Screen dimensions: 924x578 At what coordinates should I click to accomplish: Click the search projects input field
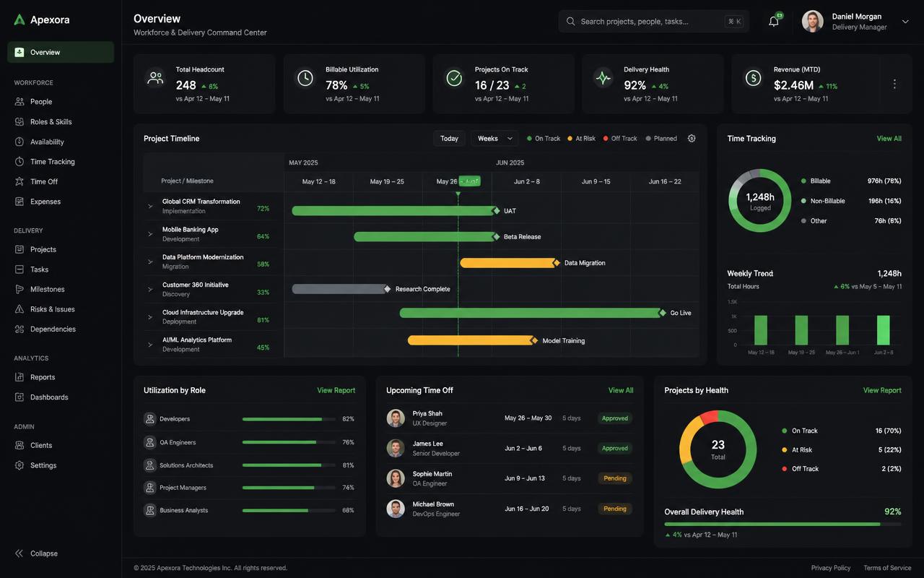[654, 22]
